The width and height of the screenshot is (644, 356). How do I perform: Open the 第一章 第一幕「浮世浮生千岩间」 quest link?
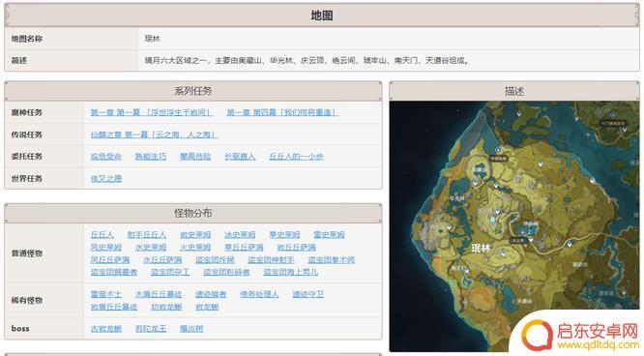152,112
